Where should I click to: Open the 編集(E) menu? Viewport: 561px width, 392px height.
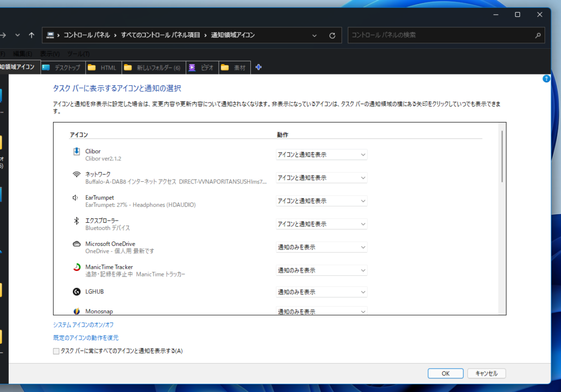22,54
